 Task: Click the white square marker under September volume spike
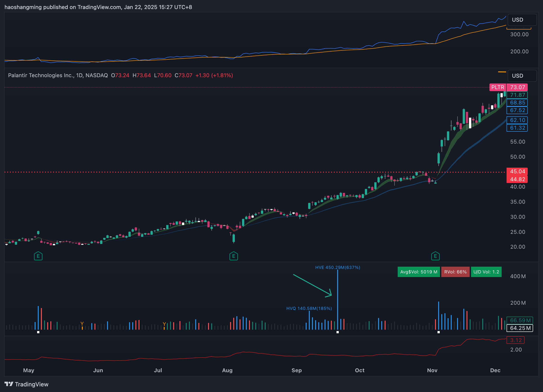click(x=338, y=332)
